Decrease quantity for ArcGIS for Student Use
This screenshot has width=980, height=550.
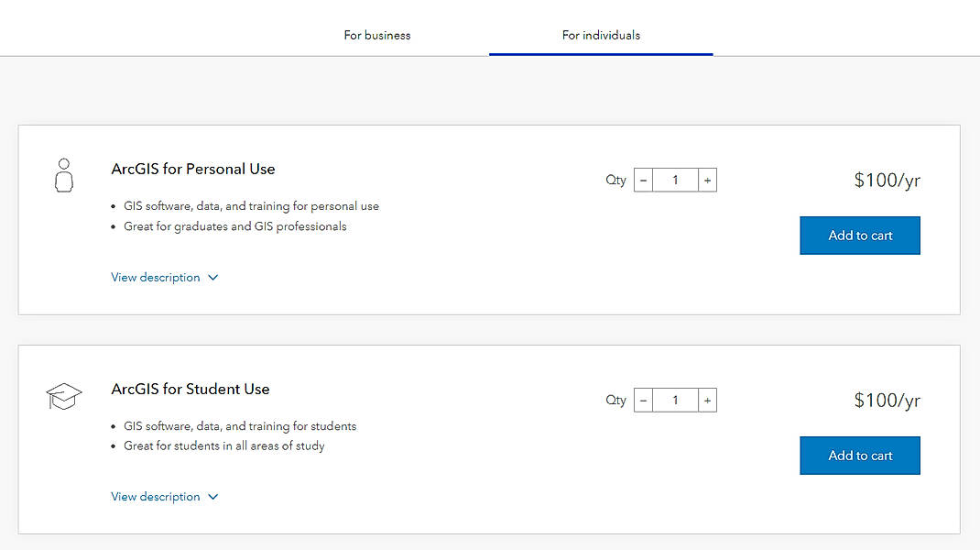point(643,401)
